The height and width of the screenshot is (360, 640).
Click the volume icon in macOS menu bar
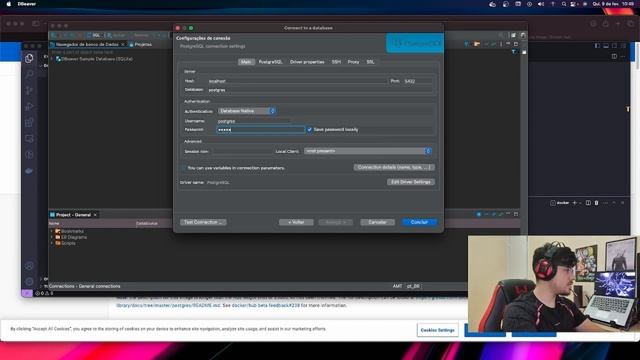(541, 4)
